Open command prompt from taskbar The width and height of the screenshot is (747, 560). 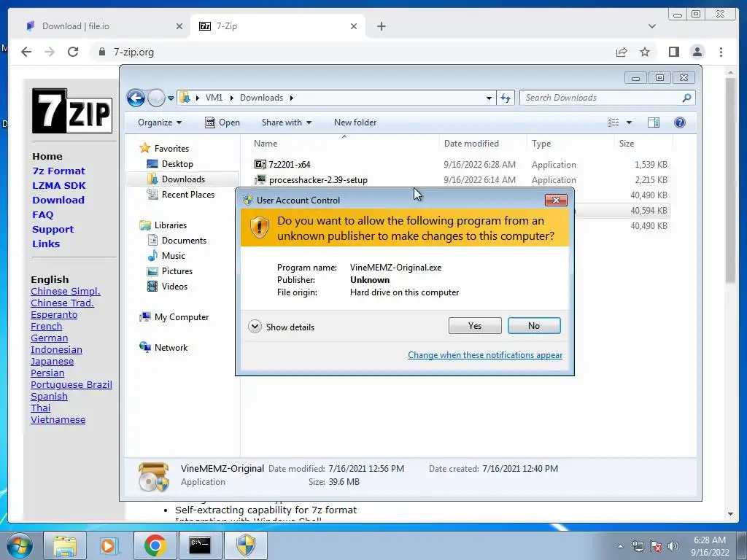[x=200, y=545]
